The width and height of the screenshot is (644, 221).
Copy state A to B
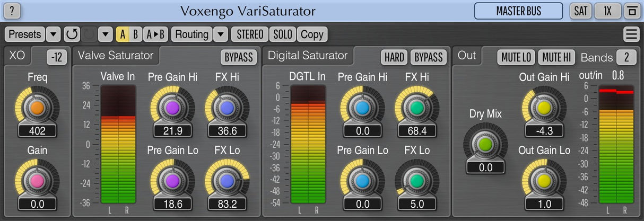pos(155,34)
